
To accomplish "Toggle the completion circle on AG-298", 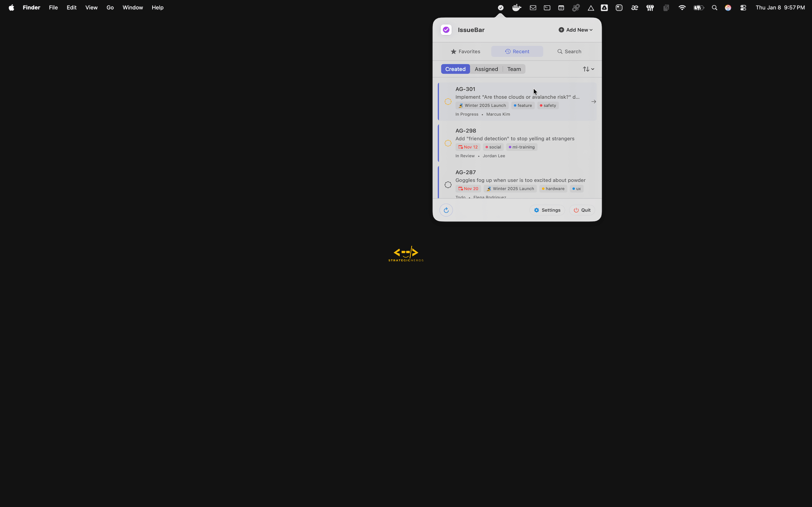I will click(448, 143).
